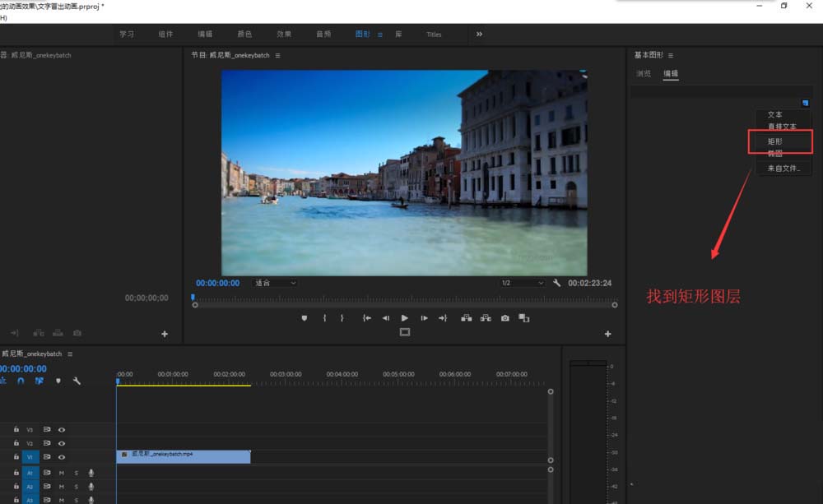Add a marker in the Program monitor
This screenshot has height=504, width=823.
[x=305, y=318]
